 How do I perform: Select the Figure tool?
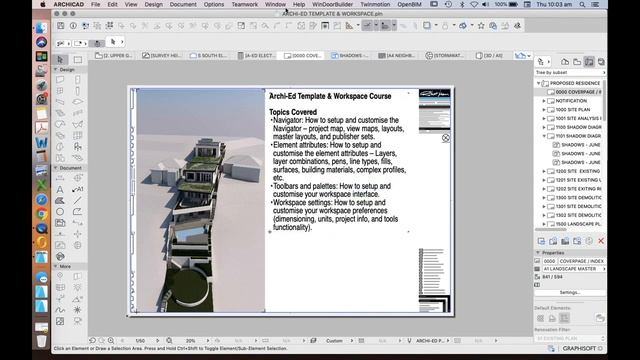click(60, 321)
